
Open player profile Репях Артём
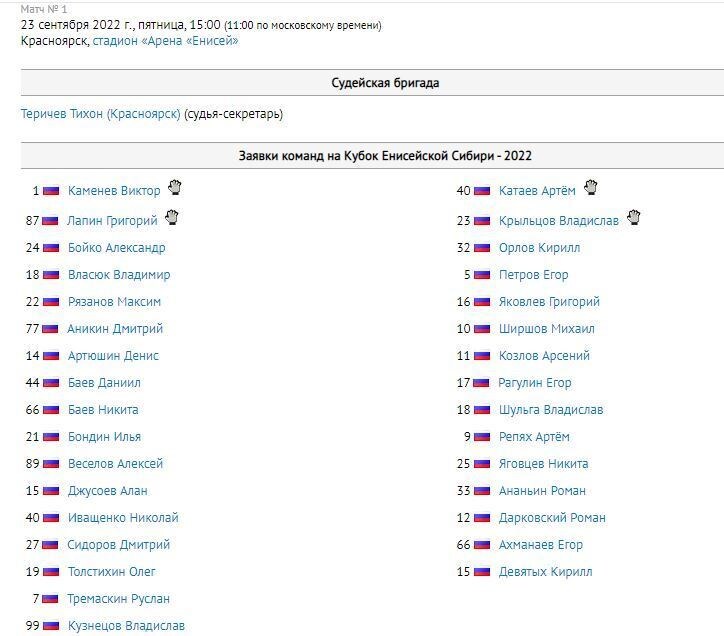(534, 437)
